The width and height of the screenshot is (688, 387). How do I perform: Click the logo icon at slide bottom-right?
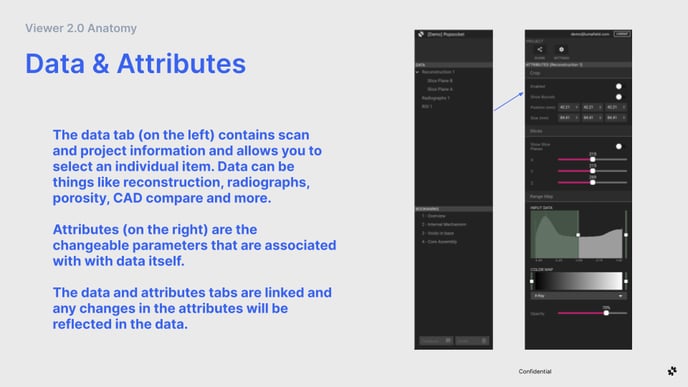click(x=672, y=371)
